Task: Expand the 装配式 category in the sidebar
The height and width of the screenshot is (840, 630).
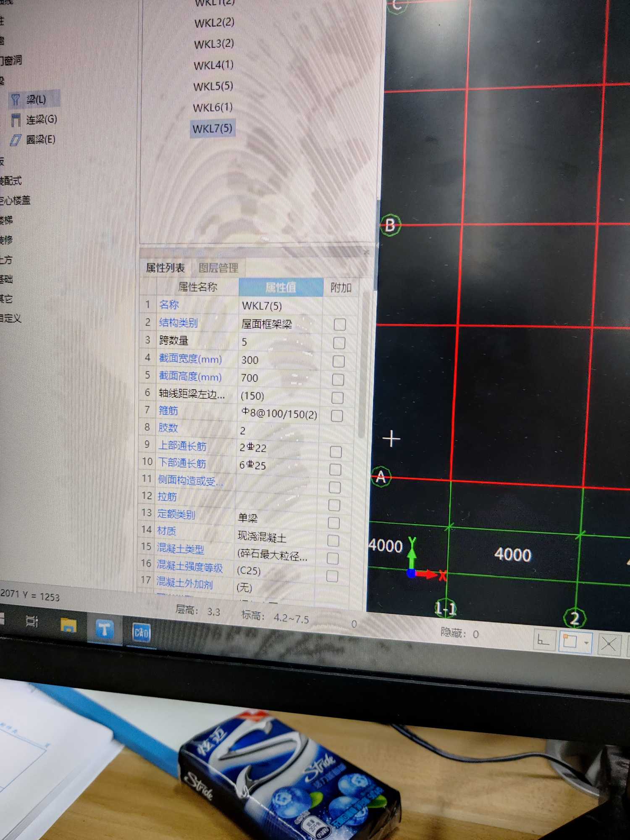Action: tap(10, 181)
